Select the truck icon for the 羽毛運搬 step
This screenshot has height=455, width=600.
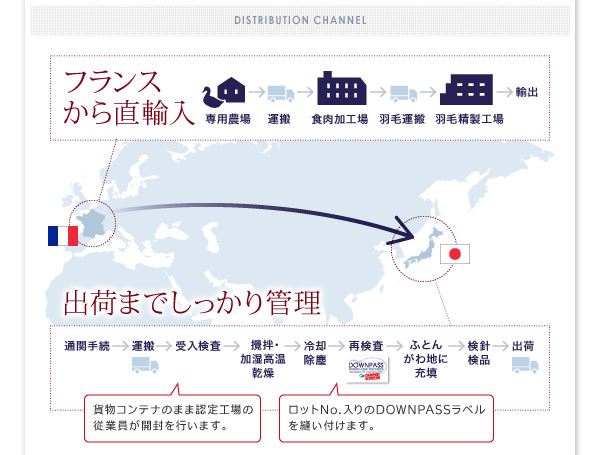click(404, 94)
